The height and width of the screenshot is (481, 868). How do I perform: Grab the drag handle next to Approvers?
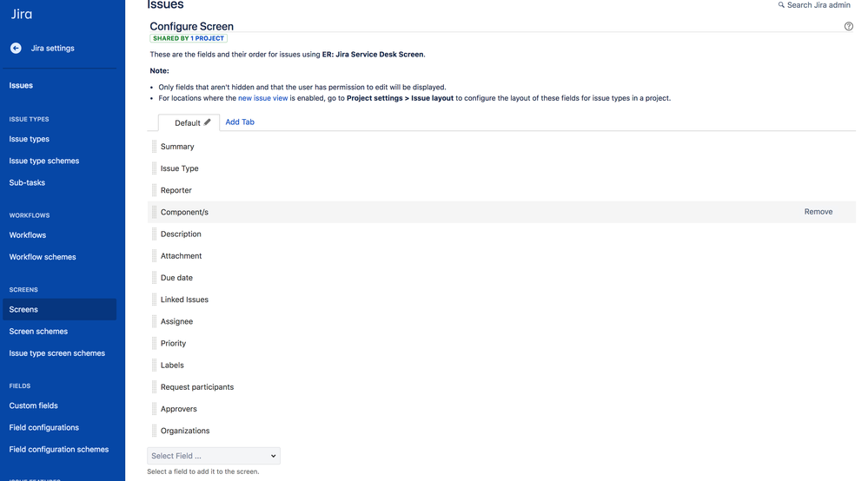coord(155,409)
